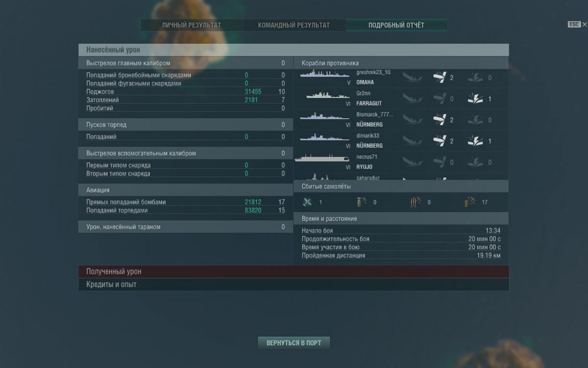Screen dimensions: 588x368
Task: Expand the Кредиты и опыт section
Action: click(294, 285)
